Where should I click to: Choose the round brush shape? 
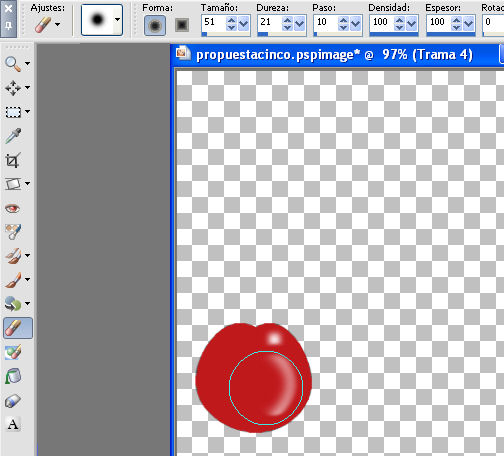(x=155, y=25)
